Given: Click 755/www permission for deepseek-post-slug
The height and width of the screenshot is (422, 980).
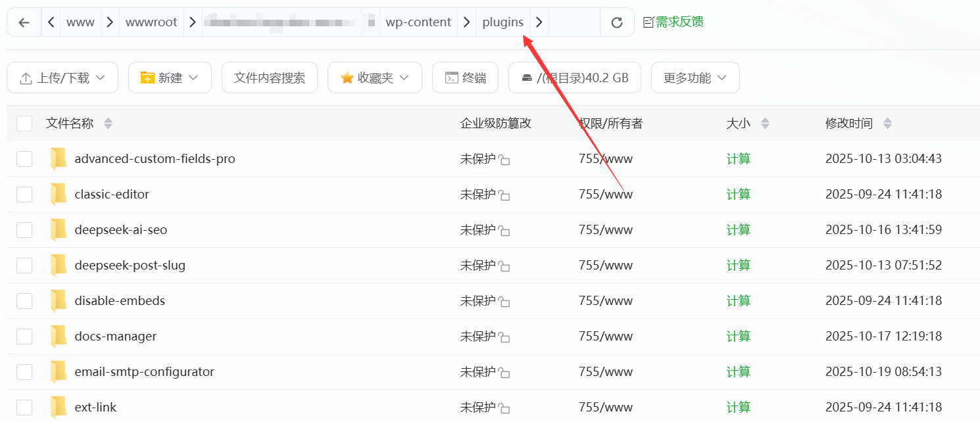Looking at the screenshot, I should coord(606,265).
